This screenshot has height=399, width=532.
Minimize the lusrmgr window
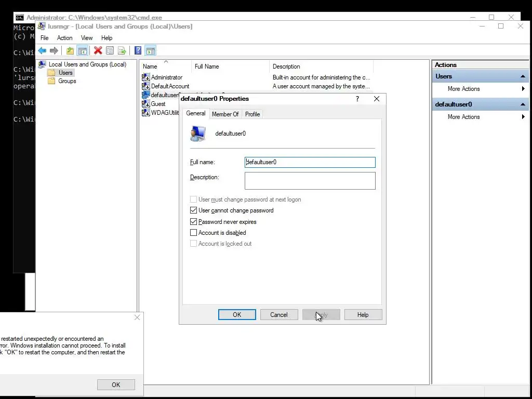point(482,26)
